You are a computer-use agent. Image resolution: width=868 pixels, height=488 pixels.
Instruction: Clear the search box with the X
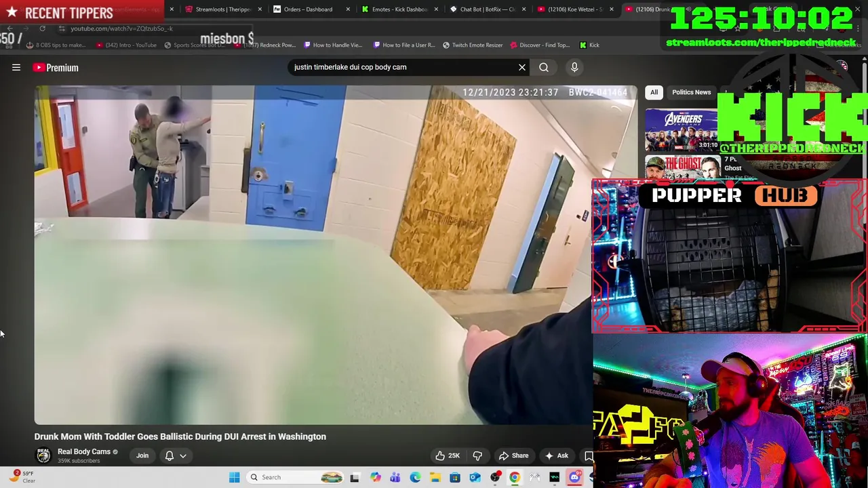pos(522,67)
